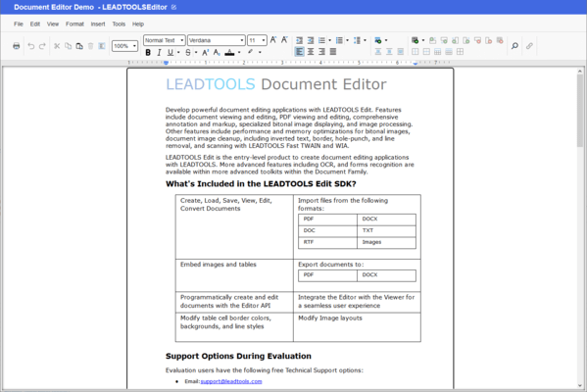Expand the bulleted list style arrow
587x392 pixels.
pyautogui.click(x=330, y=40)
